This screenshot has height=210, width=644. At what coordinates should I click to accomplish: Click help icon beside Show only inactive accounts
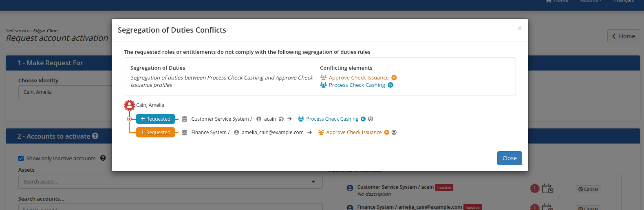(103, 158)
